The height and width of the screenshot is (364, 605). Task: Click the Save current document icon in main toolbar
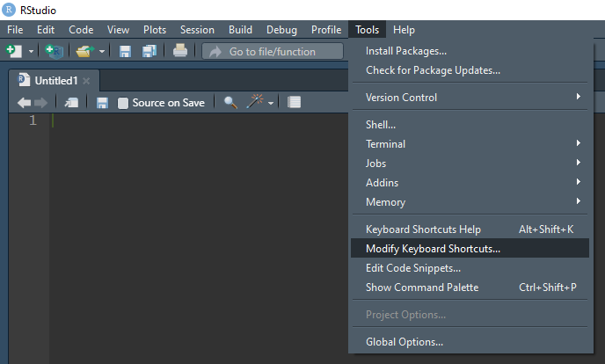(x=125, y=51)
